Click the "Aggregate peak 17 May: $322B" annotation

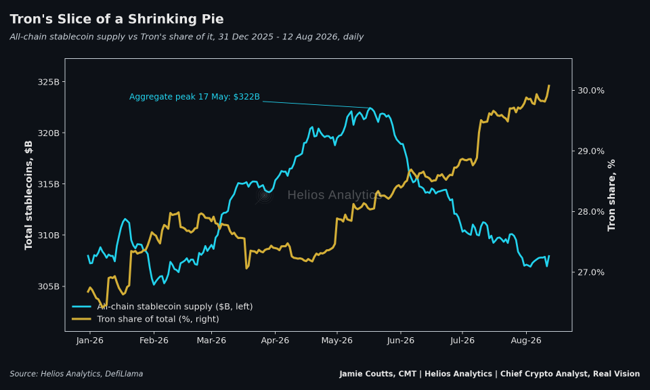tap(194, 97)
